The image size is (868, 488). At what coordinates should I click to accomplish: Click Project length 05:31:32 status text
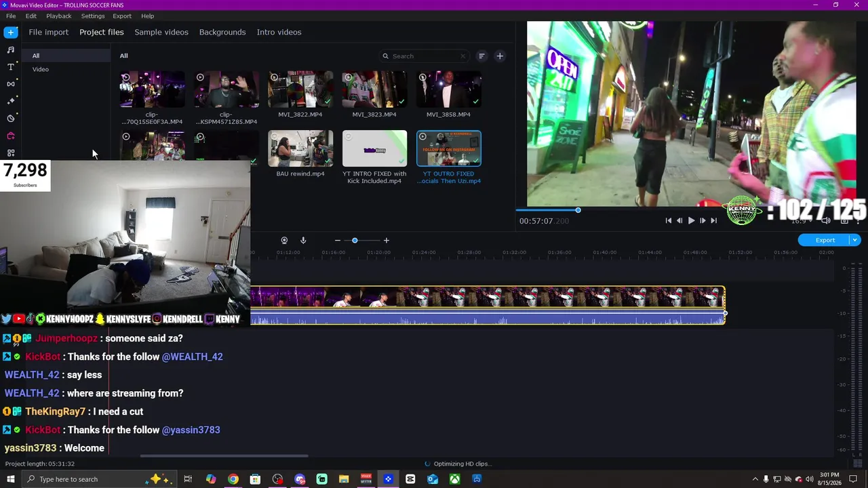point(40,464)
